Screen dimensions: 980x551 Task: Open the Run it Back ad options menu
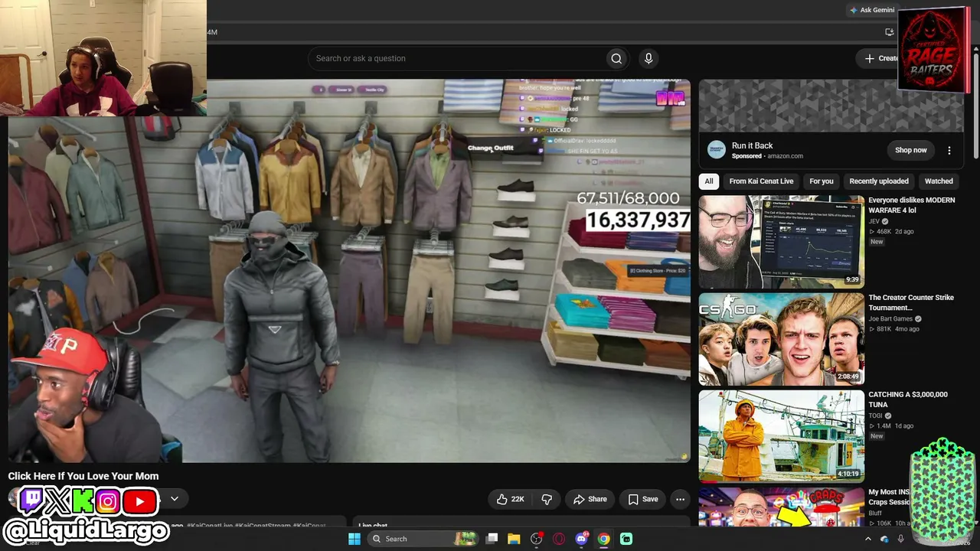coord(949,150)
